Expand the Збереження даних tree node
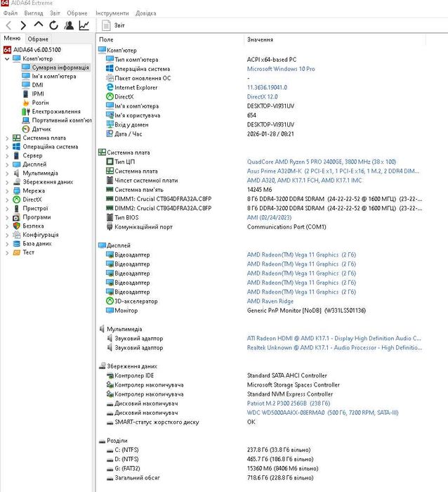The image size is (448, 492). 7,182
